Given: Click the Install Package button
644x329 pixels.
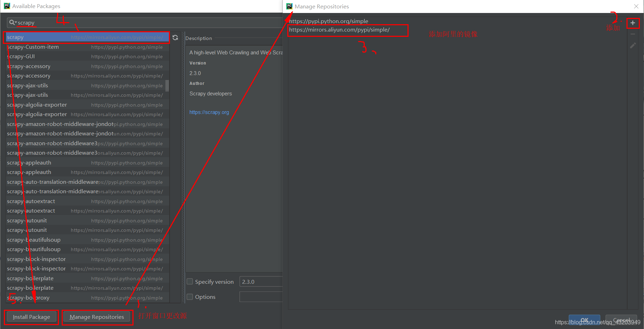Looking at the screenshot, I should [32, 317].
